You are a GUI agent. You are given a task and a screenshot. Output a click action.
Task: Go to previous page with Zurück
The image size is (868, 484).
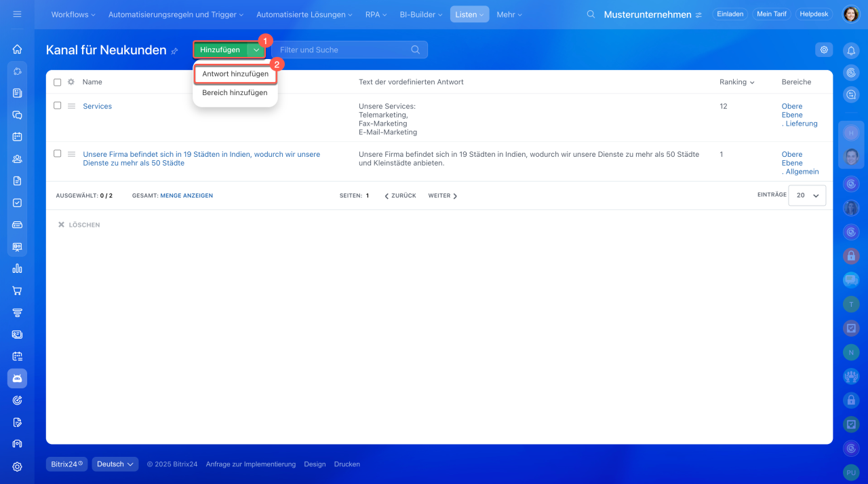click(x=400, y=196)
